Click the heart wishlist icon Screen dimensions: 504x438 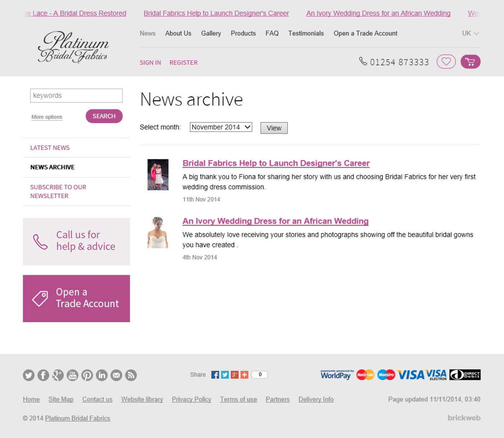446,62
